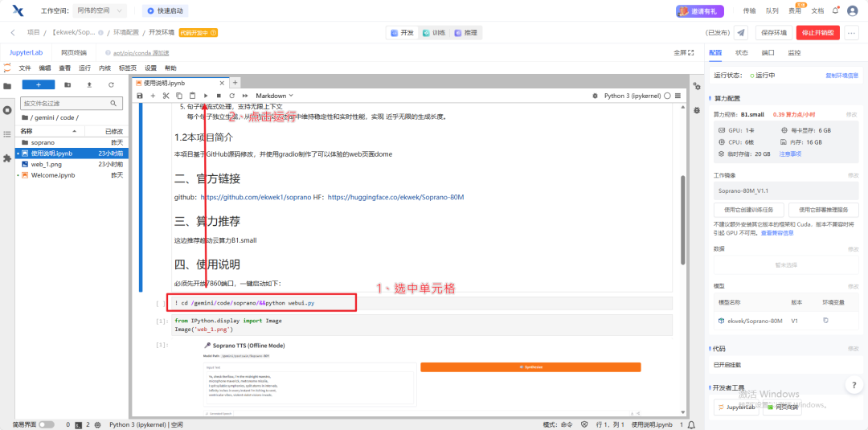Click the file name filter input field
Screen dimensions: 868x430
coord(72,104)
